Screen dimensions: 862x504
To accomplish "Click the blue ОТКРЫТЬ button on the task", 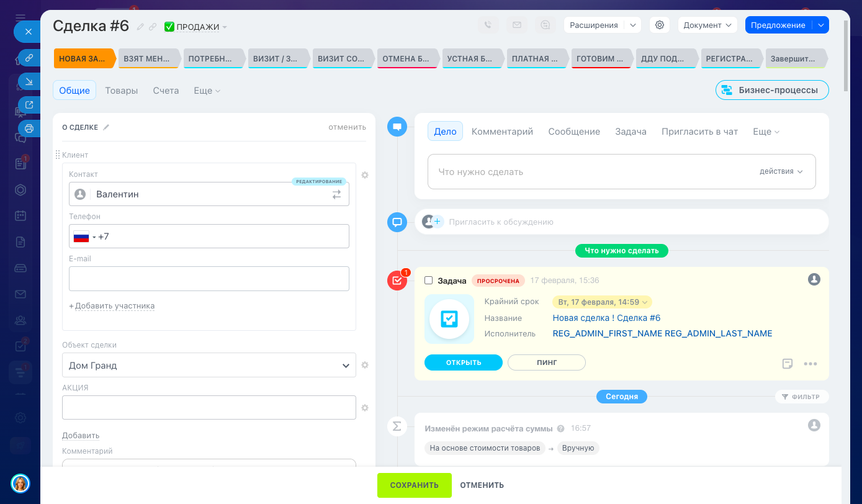I will pyautogui.click(x=464, y=362).
